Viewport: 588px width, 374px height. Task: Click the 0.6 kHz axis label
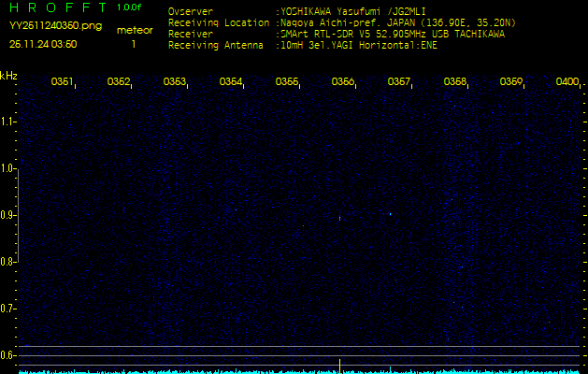[x=7, y=355]
